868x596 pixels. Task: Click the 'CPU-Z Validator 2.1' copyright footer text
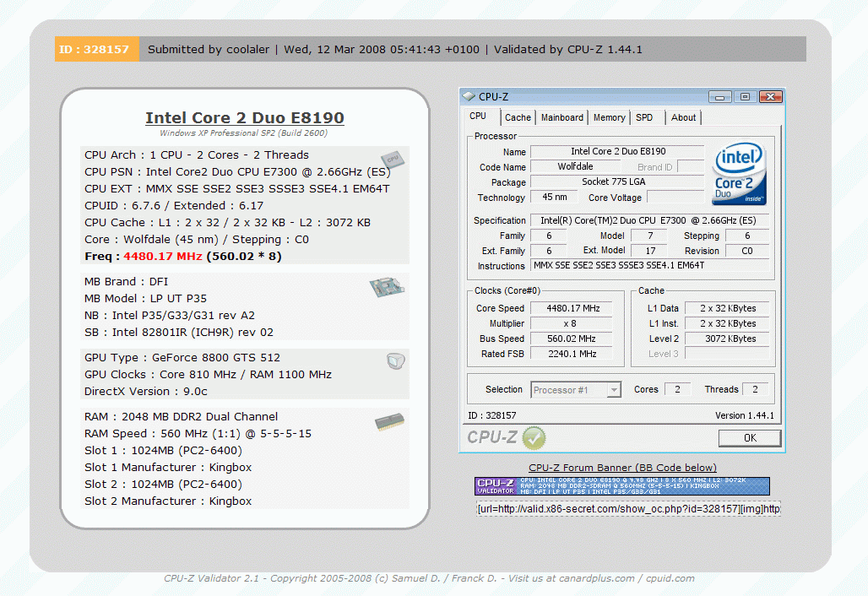click(x=429, y=578)
